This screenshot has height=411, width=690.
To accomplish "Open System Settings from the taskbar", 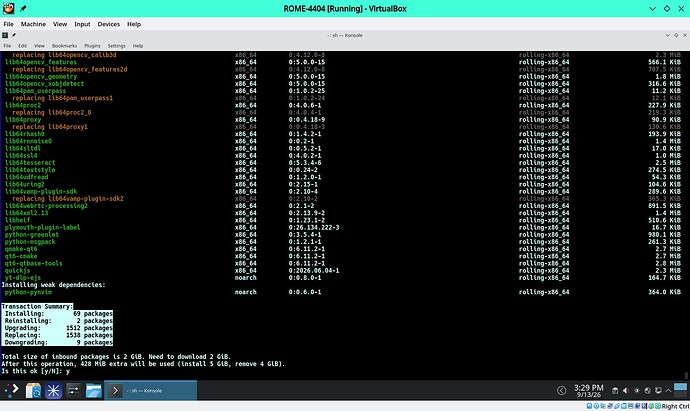I will 73,390.
